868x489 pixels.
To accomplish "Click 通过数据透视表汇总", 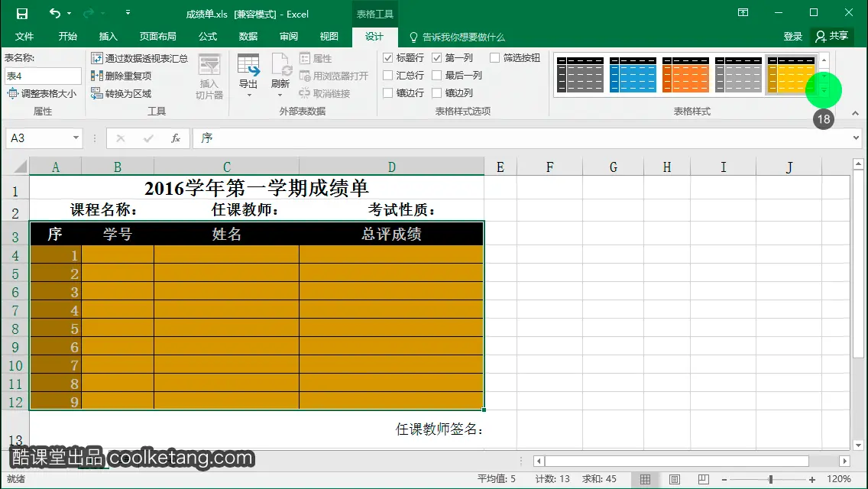I will coord(140,58).
